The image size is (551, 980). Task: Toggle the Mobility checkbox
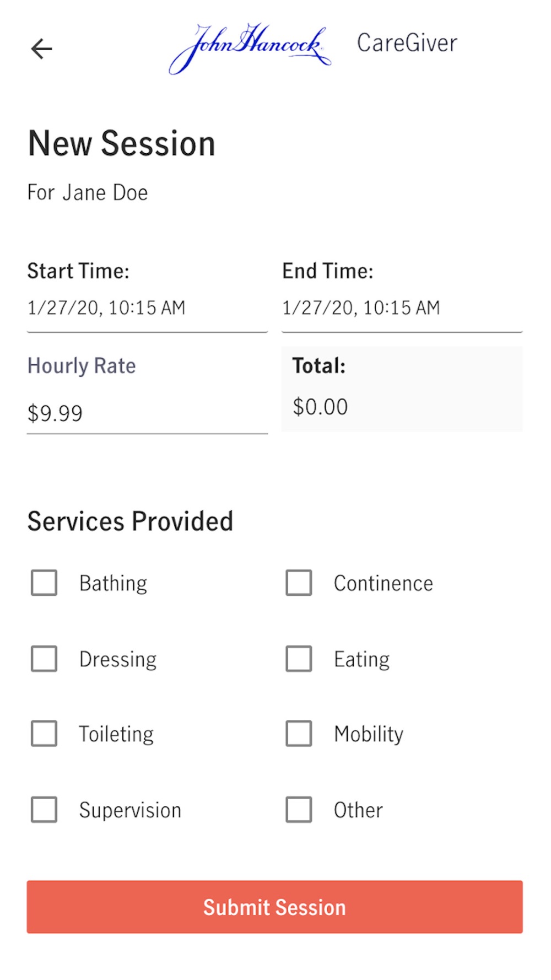point(299,734)
